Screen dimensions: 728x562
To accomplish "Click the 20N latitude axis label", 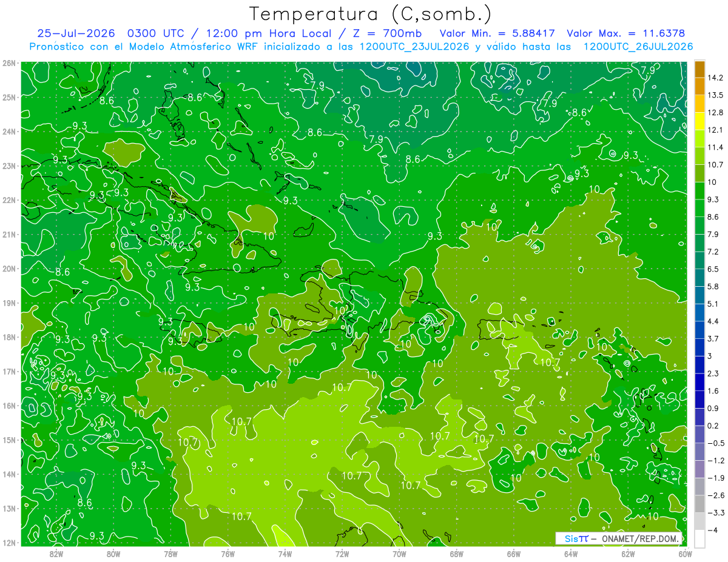I will tap(9, 269).
